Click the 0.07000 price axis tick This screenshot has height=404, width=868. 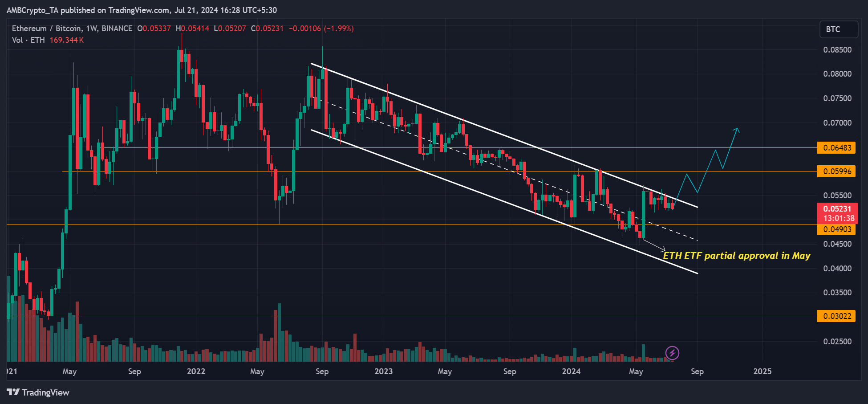coord(837,123)
